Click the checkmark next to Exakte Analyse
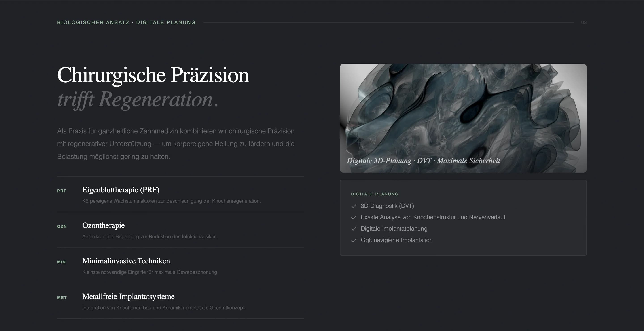 [x=354, y=218]
